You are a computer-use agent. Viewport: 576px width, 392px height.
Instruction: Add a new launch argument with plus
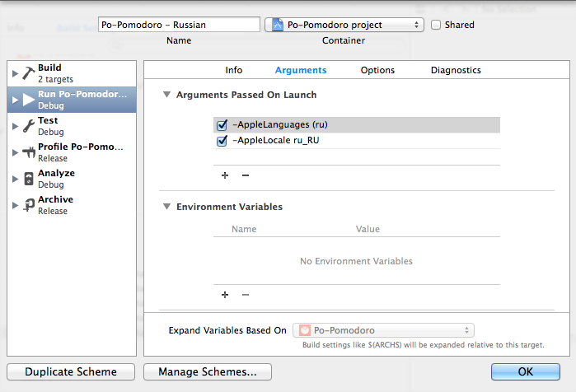point(225,175)
